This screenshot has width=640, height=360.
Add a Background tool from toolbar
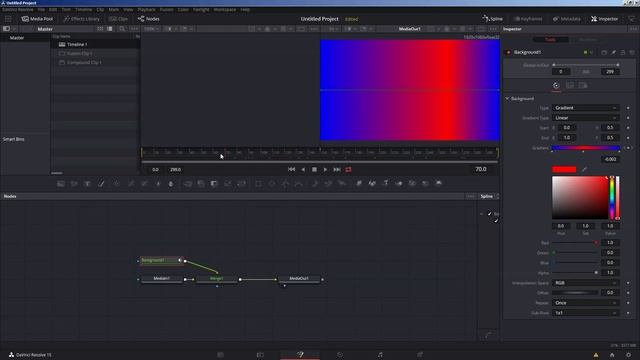pos(61,184)
